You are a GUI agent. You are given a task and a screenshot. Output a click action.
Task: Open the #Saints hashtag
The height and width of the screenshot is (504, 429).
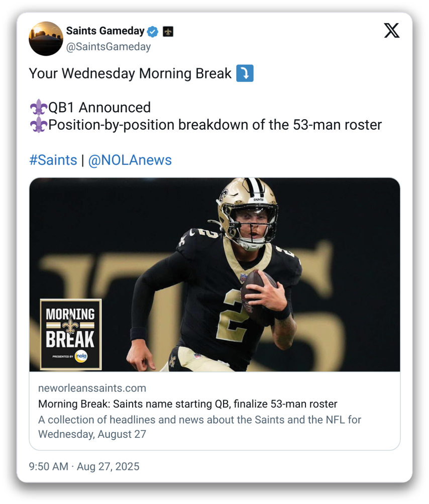click(53, 160)
